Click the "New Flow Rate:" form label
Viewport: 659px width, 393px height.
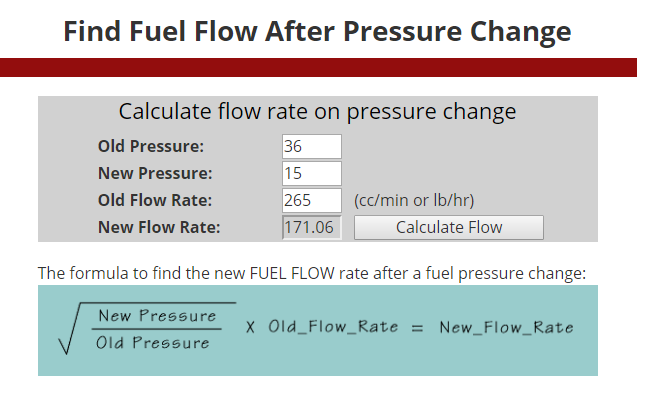159,227
